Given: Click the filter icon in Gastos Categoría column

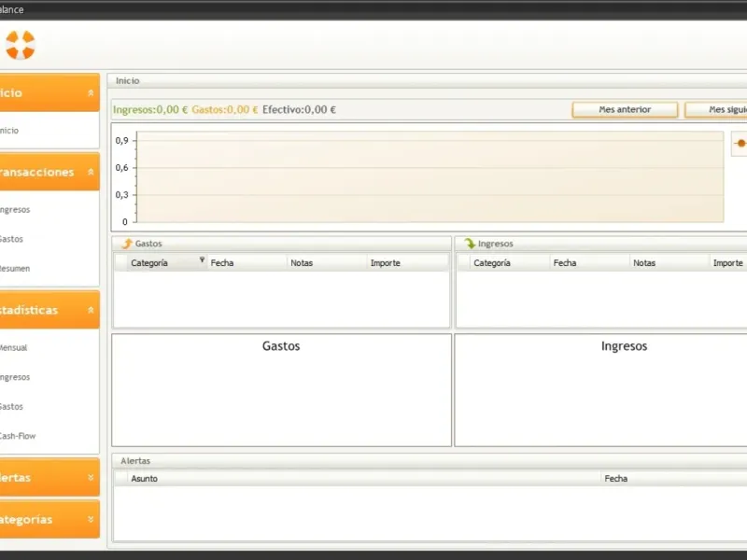Looking at the screenshot, I should [202, 259].
